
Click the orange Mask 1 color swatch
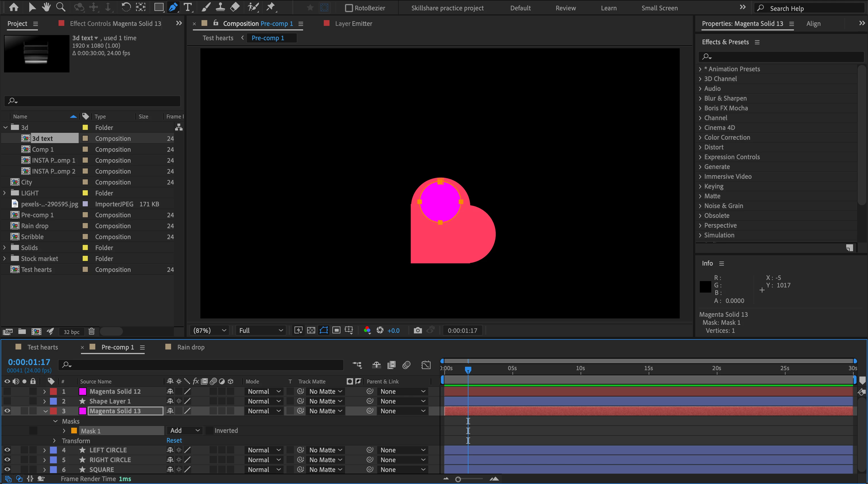click(74, 431)
